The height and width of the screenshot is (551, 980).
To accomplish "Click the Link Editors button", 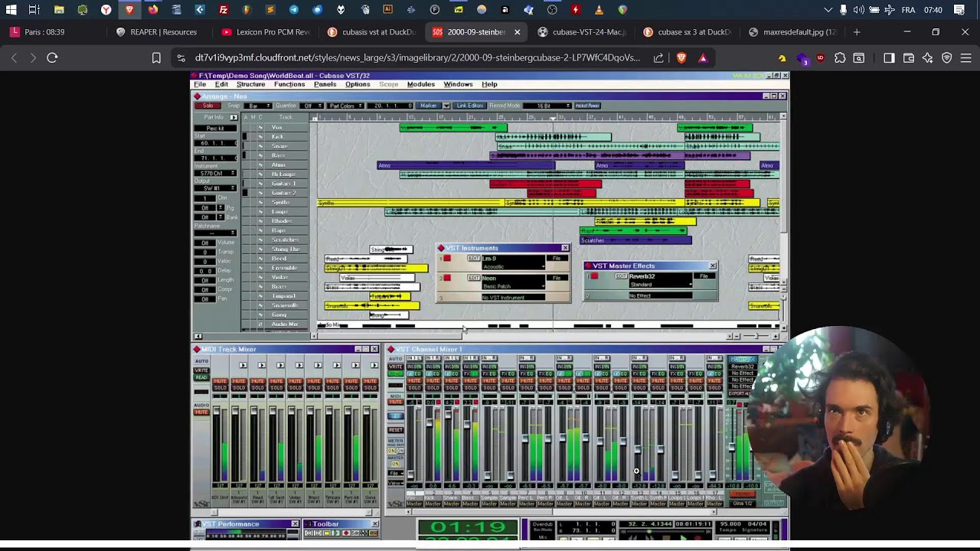I will tap(470, 106).
